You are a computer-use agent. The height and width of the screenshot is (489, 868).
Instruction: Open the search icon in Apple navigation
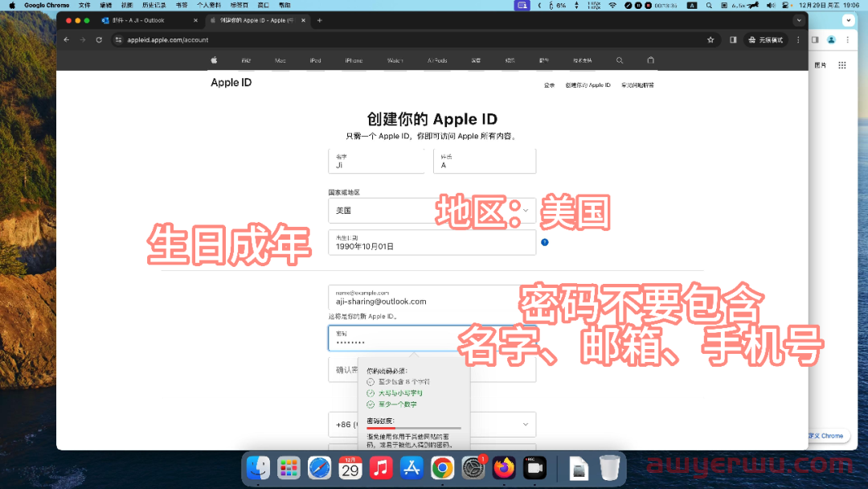point(620,60)
